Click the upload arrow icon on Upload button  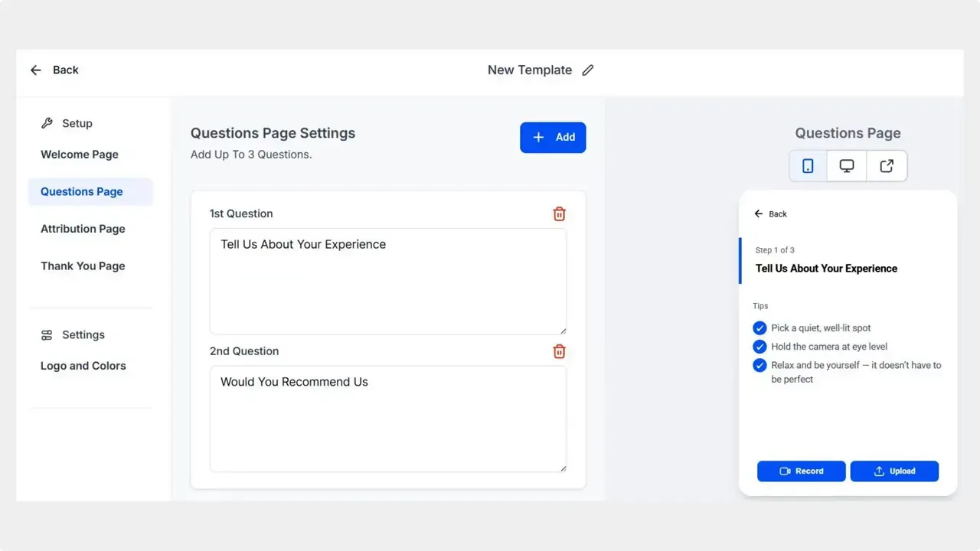click(x=877, y=471)
